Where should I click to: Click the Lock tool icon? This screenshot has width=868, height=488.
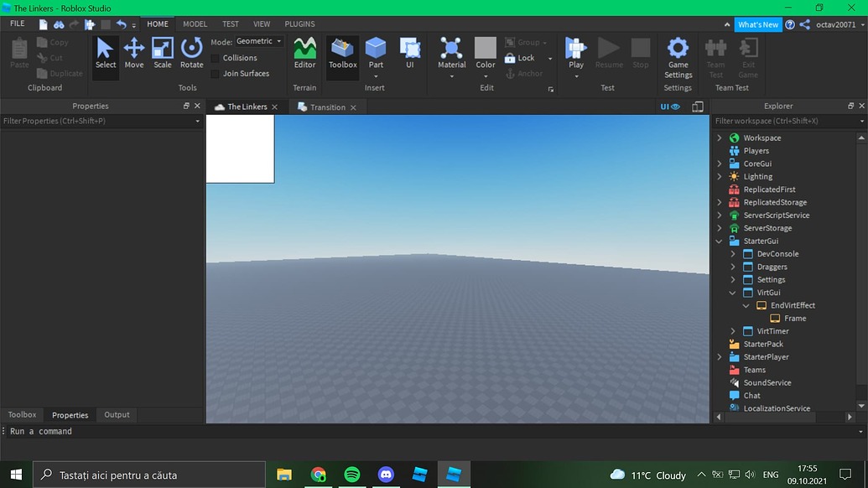pyautogui.click(x=510, y=58)
